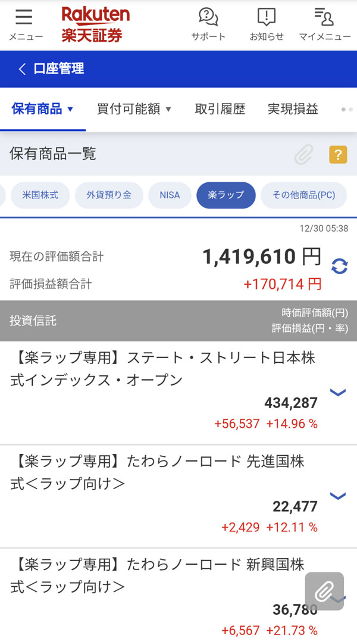Open the 買付可能額 dropdown
The width and height of the screenshot is (357, 644).
[x=134, y=109]
